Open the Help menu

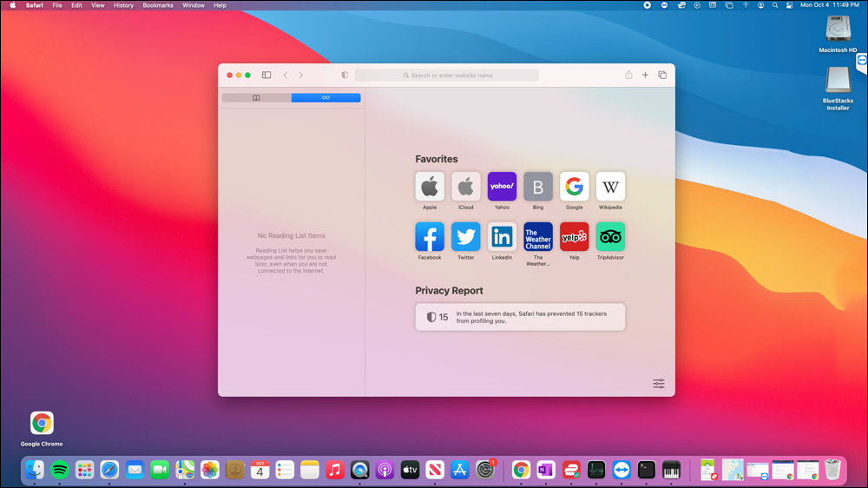[x=220, y=5]
